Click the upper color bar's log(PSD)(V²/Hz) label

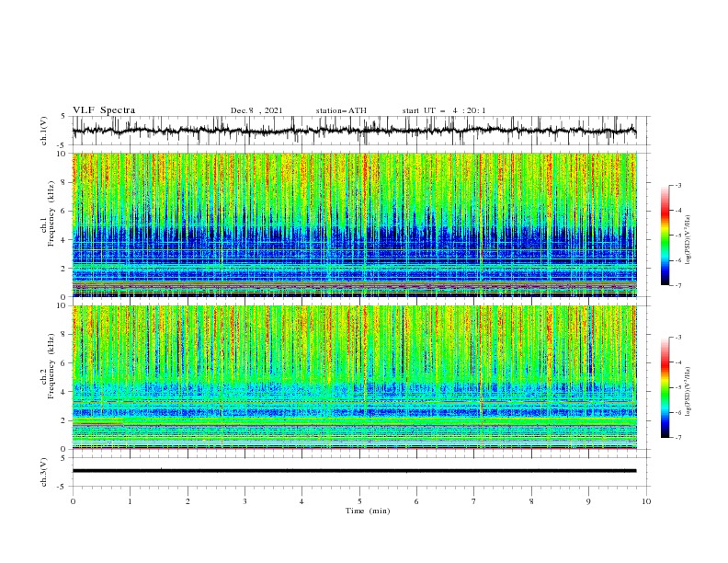(x=688, y=240)
